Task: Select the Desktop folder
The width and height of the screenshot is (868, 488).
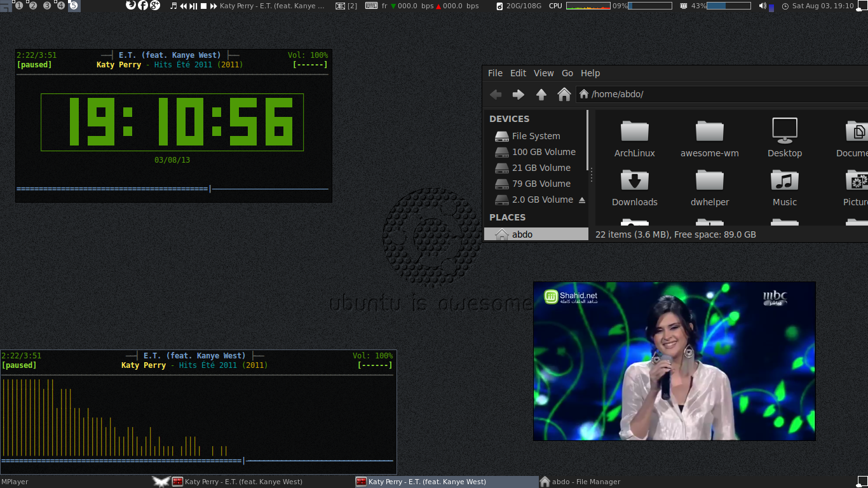Action: 785,139
